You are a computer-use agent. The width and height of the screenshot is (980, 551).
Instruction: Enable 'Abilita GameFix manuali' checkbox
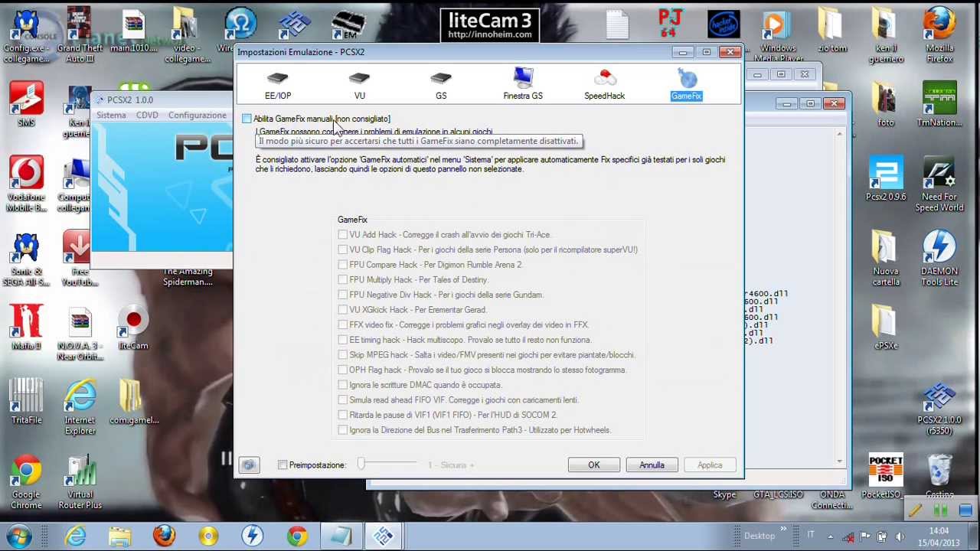point(247,119)
